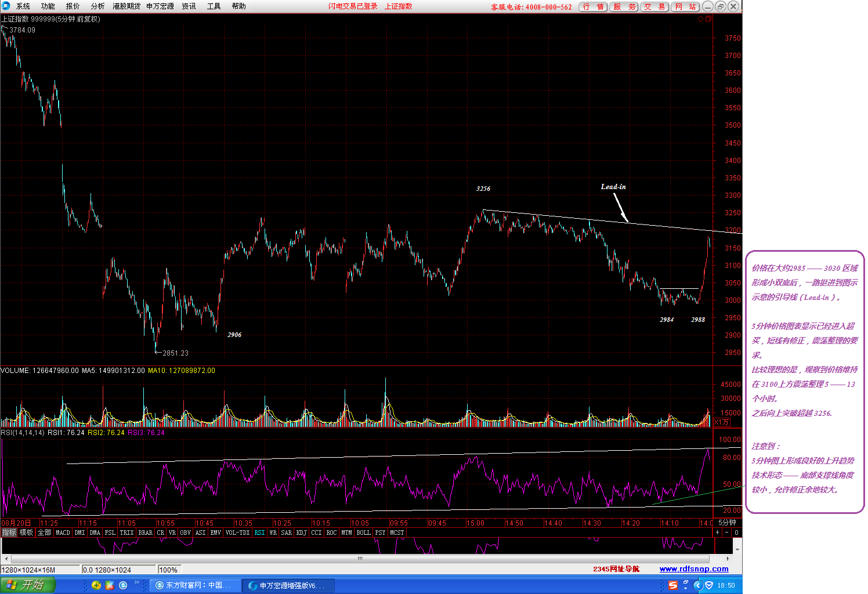The width and height of the screenshot is (868, 594).
Task: Select the RSI indicator tab
Action: 260,533
